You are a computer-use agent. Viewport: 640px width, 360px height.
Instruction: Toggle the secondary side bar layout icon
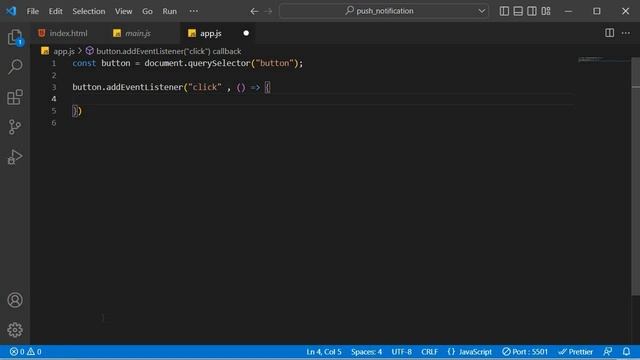532,11
